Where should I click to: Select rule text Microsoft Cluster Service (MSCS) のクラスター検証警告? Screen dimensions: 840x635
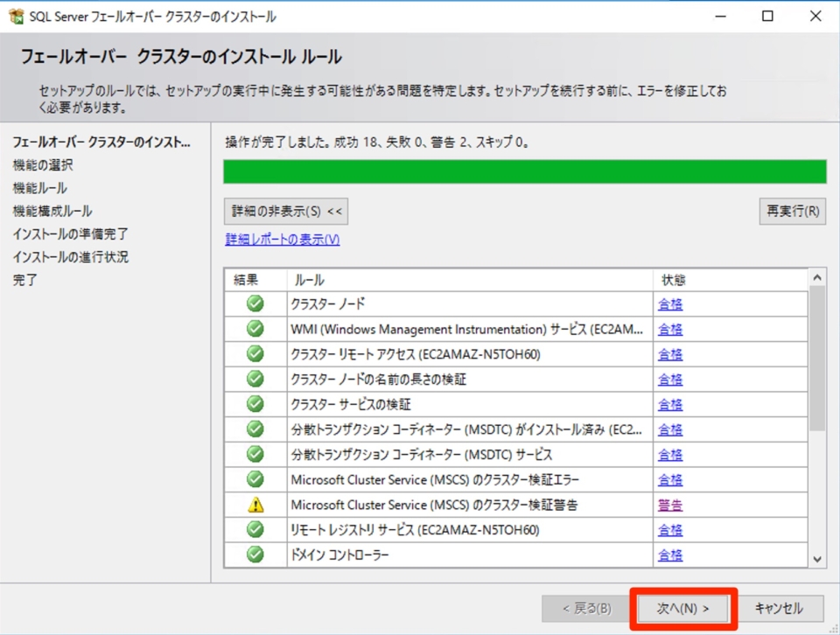pyautogui.click(x=435, y=506)
